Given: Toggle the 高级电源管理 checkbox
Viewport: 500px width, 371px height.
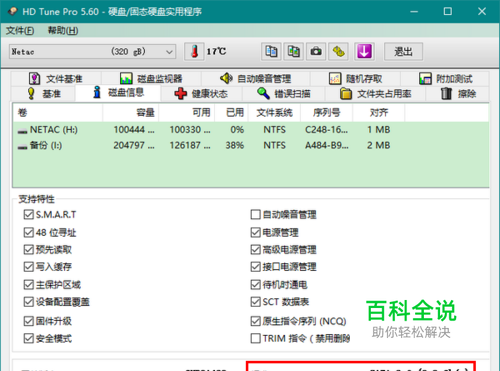Looking at the screenshot, I should click(255, 249).
